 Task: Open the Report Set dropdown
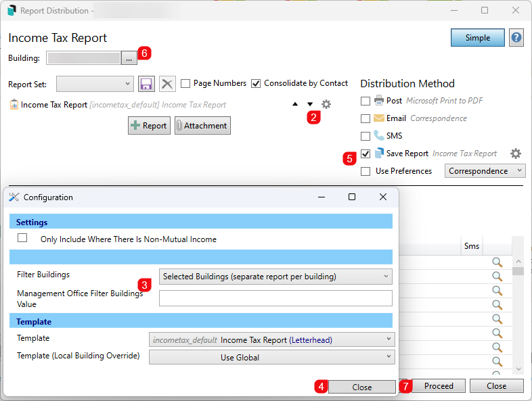point(95,84)
